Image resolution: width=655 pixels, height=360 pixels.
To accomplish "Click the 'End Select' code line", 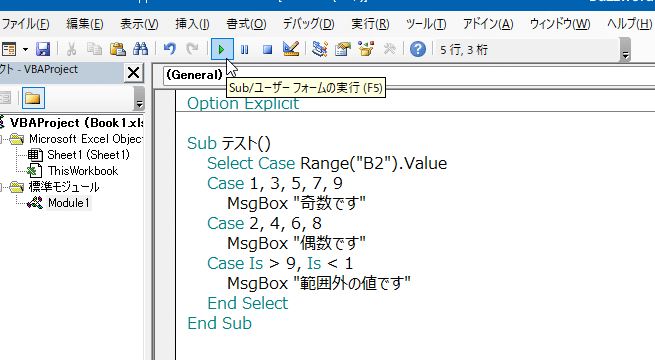I will [248, 303].
